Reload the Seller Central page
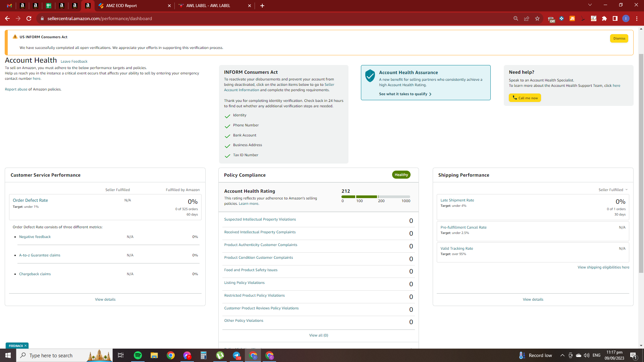Image resolution: width=644 pixels, height=362 pixels. (29, 18)
